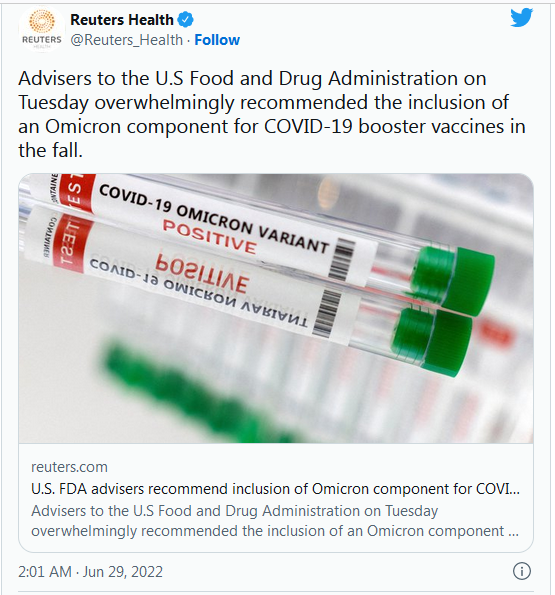
Task: Open the tweet info icon
Action: pyautogui.click(x=522, y=571)
